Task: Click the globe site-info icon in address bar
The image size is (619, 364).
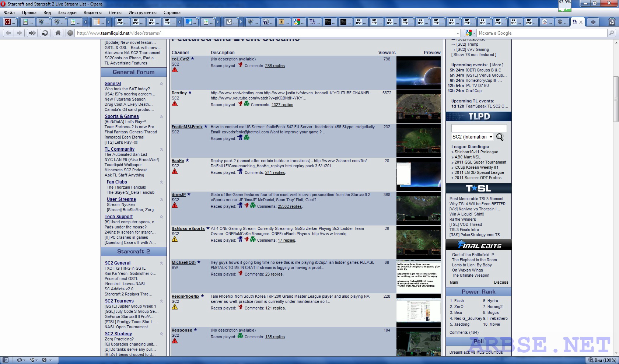Action: pyautogui.click(x=70, y=33)
